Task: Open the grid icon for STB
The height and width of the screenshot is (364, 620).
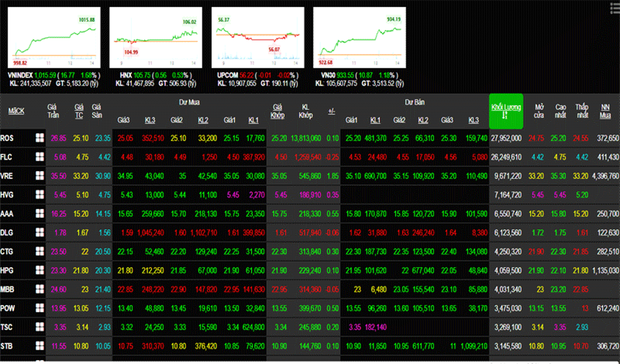Action: point(40,345)
